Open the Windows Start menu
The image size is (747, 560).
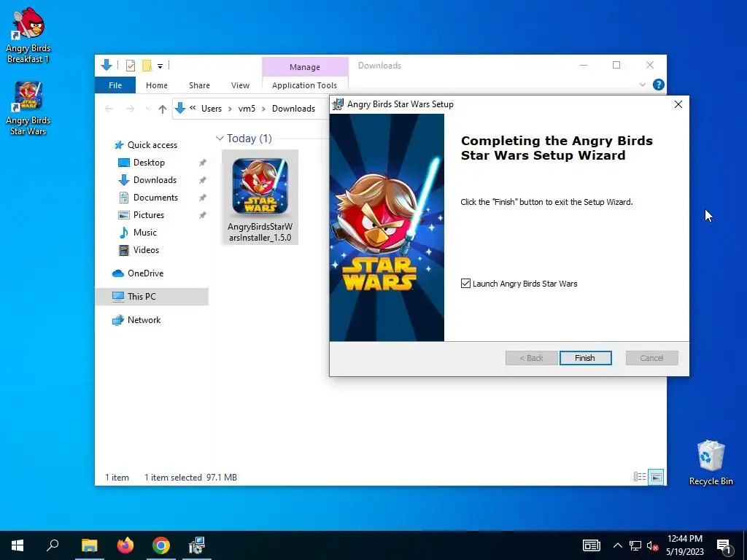[18, 545]
